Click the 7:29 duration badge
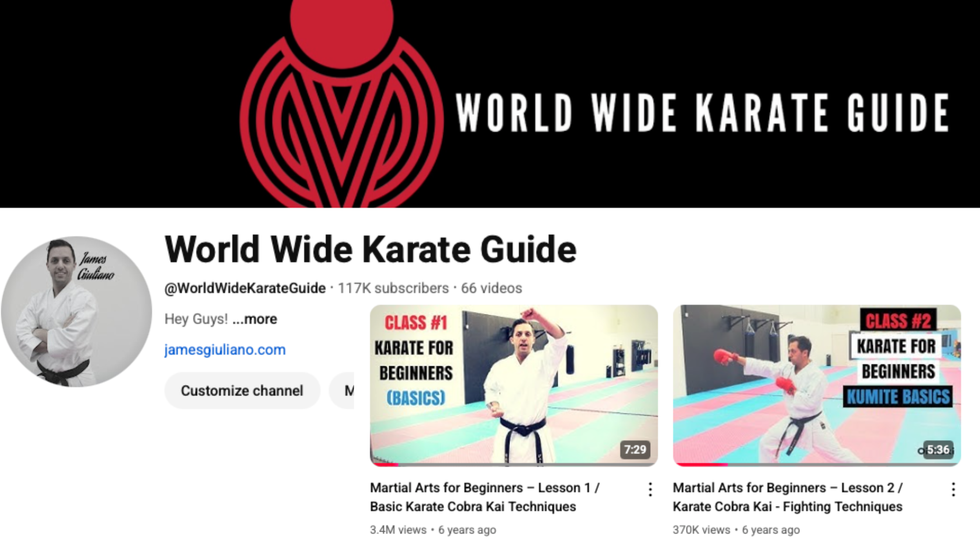Image resolution: width=980 pixels, height=551 pixels. tap(635, 449)
